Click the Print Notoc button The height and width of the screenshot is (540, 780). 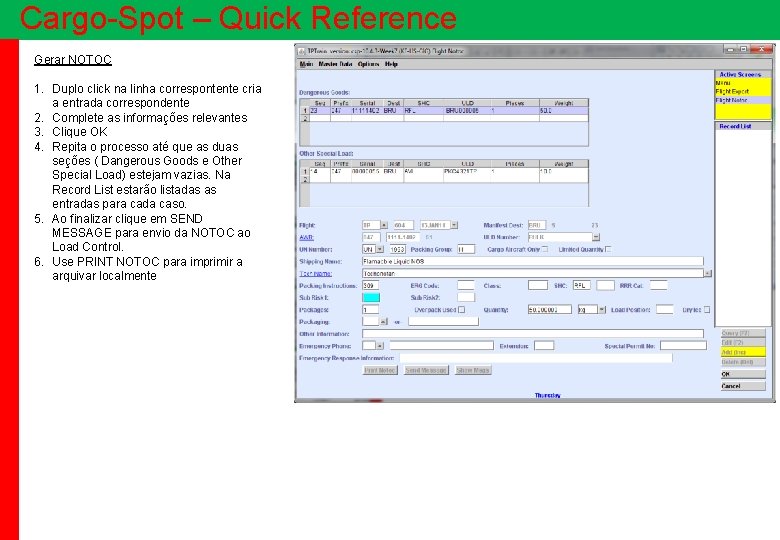click(x=380, y=370)
